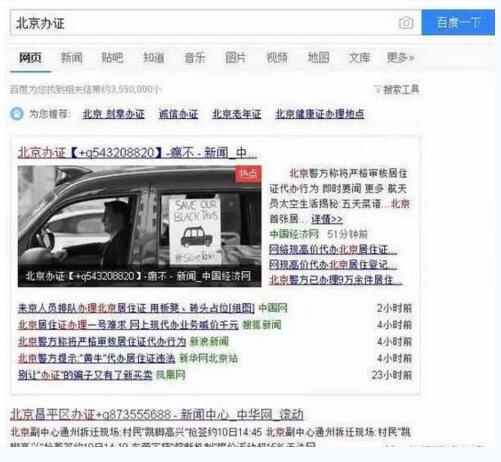
Task: Click the blue recommendation circle icon
Action: tap(17, 114)
